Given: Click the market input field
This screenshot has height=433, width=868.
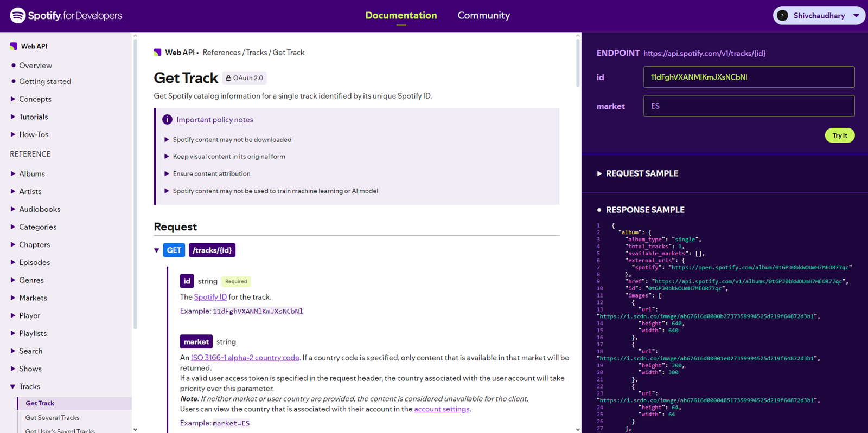Looking at the screenshot, I should point(749,106).
